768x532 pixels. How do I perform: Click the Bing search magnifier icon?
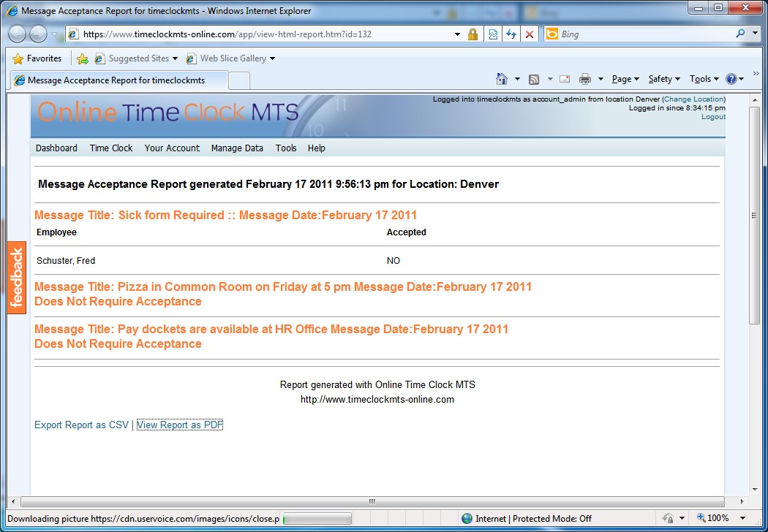pyautogui.click(x=740, y=34)
